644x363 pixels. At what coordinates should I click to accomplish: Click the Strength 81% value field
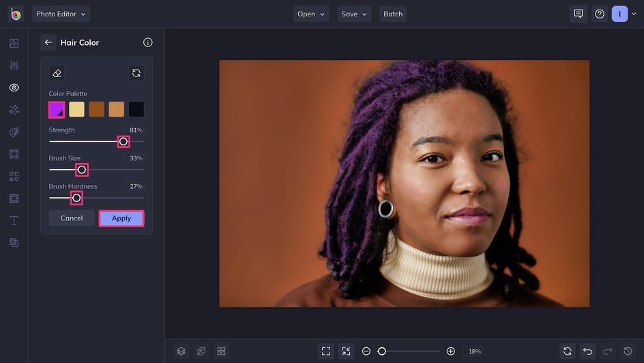coord(136,130)
